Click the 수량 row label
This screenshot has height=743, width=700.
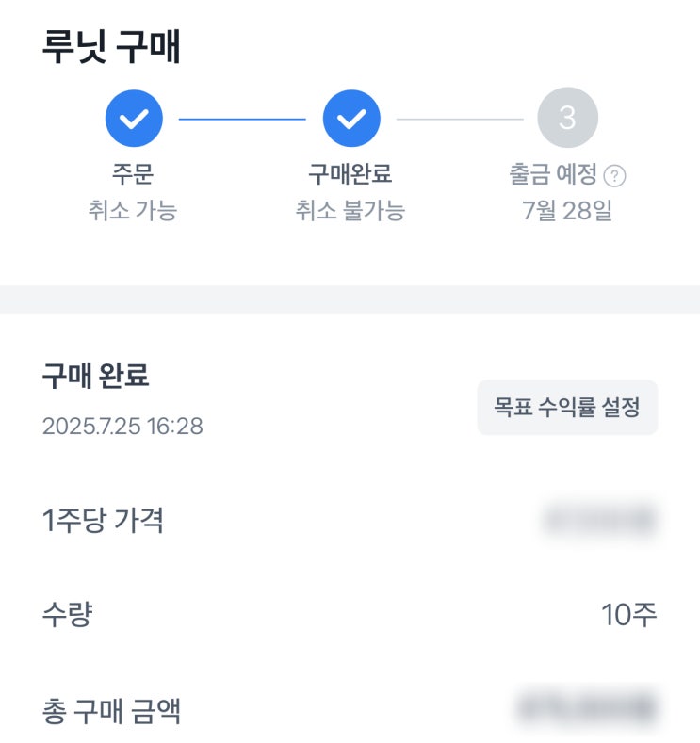(68, 615)
